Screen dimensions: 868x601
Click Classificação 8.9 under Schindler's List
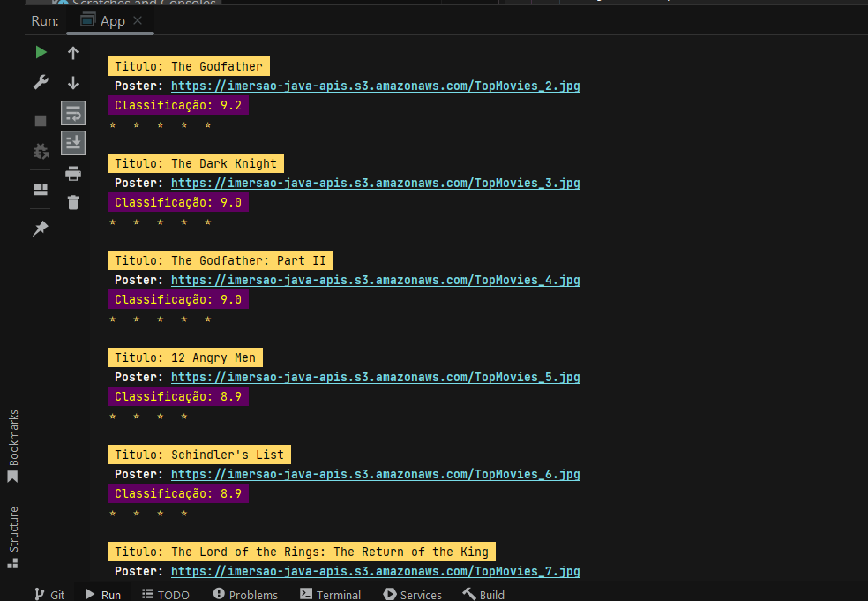pos(178,493)
